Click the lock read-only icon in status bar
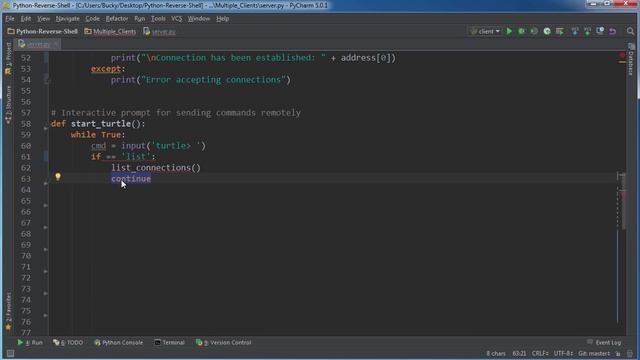Image resolution: width=640 pixels, height=360 pixels. click(618, 353)
